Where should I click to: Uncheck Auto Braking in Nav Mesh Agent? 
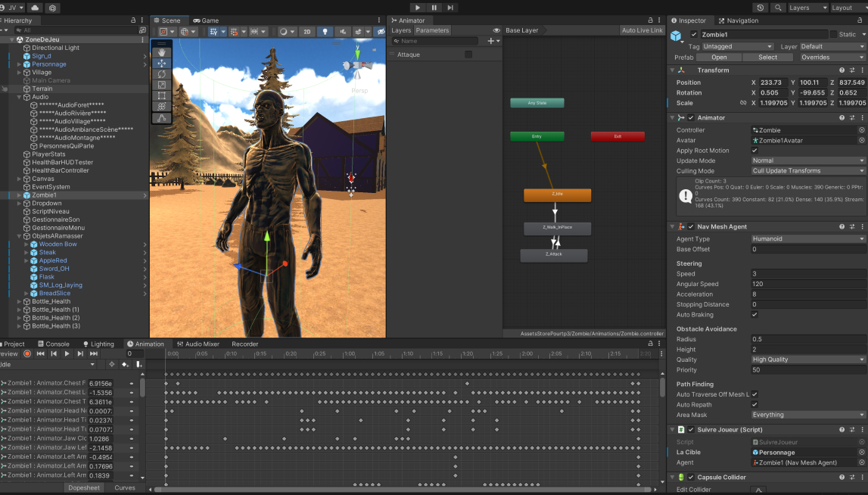pos(754,315)
